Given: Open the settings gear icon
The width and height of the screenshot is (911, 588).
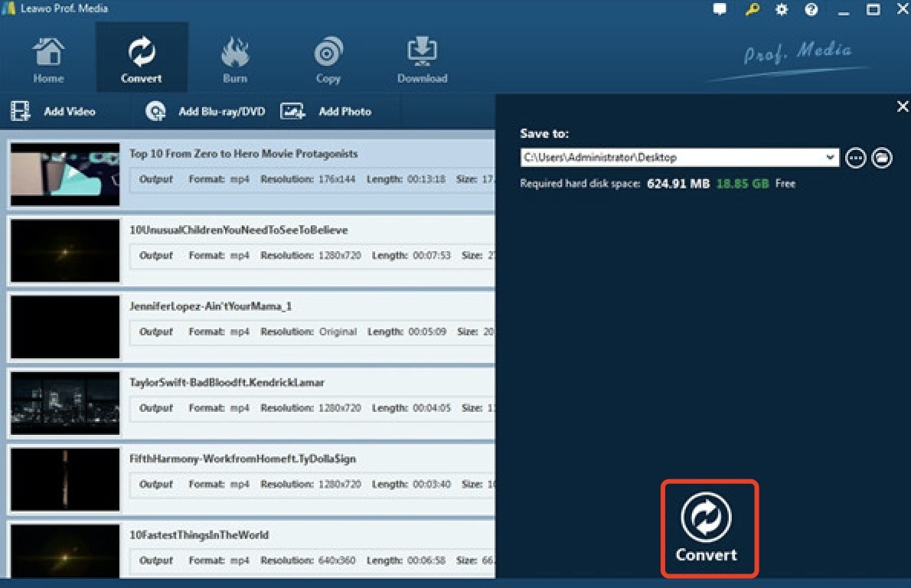Looking at the screenshot, I should click(781, 10).
